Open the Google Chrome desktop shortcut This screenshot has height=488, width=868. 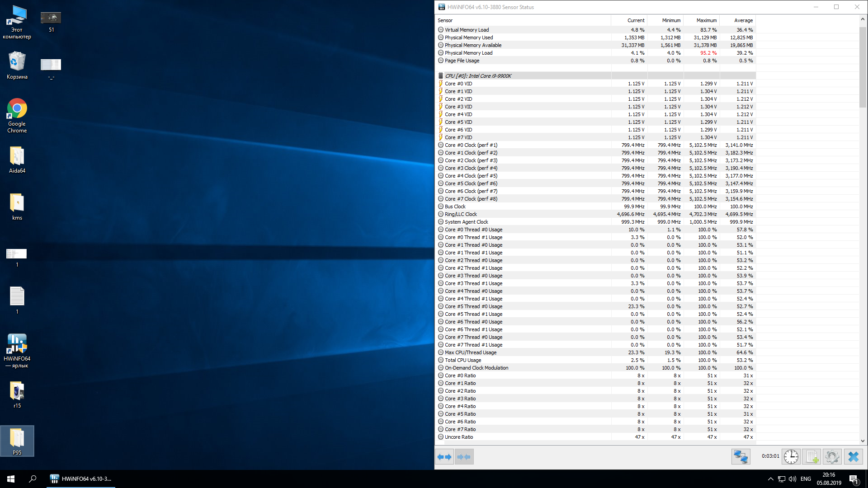[17, 116]
